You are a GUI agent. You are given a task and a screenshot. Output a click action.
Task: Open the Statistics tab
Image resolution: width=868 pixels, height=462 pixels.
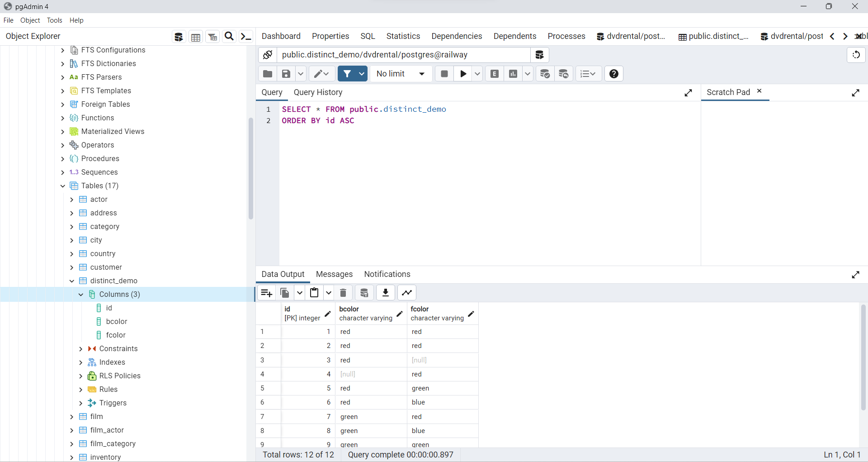403,36
